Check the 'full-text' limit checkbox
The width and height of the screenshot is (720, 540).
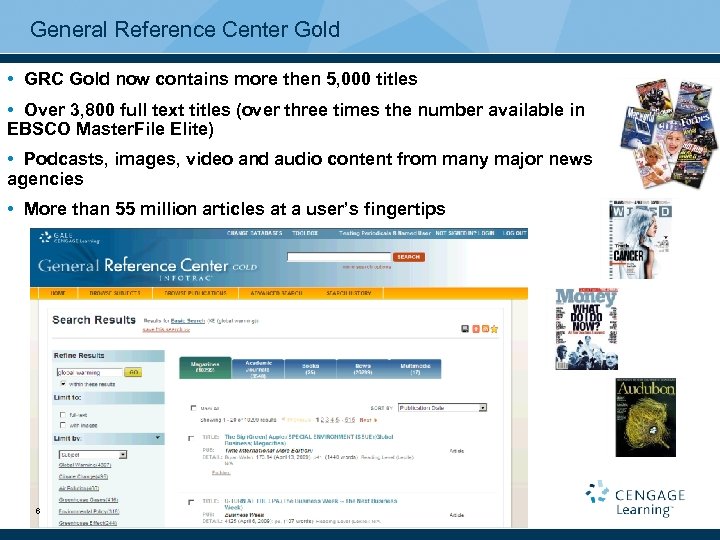tap(63, 415)
